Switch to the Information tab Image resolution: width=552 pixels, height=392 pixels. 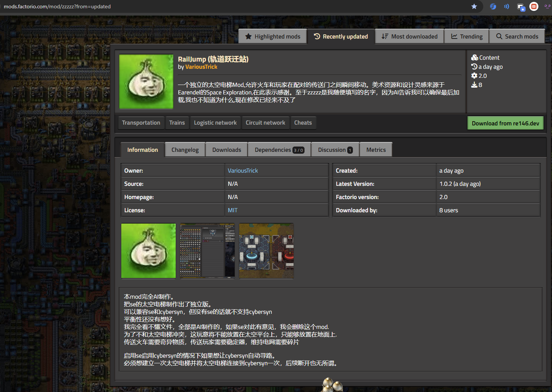point(142,150)
